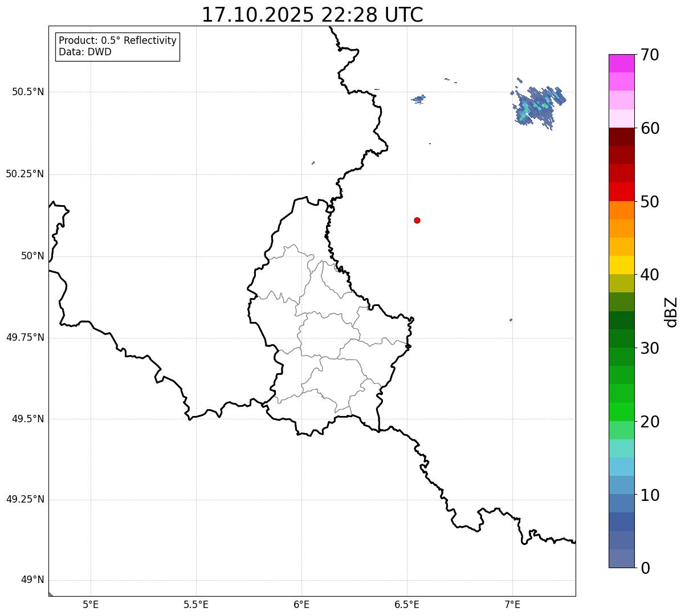Click the 7°E longitude label
The height and width of the screenshot is (616, 685).
(x=512, y=605)
